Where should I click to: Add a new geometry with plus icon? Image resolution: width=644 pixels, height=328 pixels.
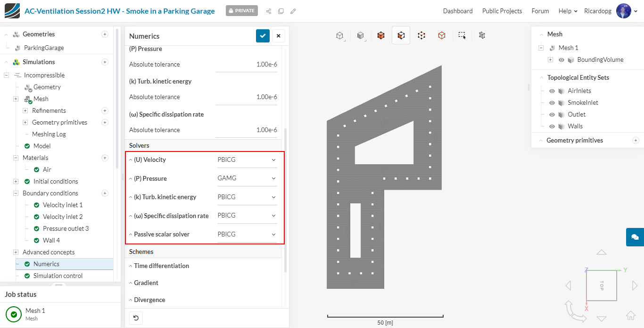(105, 34)
